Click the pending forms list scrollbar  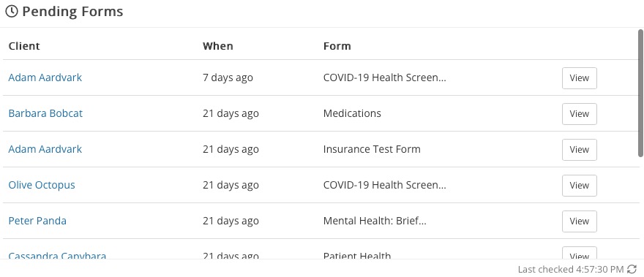641,93
